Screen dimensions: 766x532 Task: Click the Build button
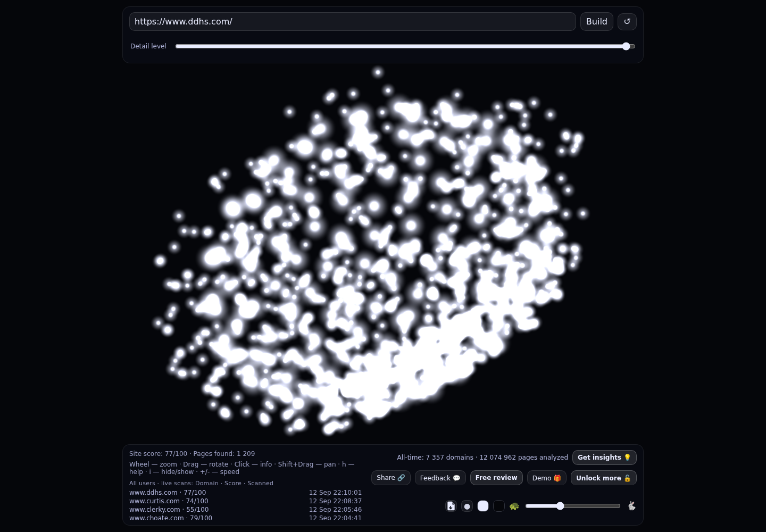(x=597, y=21)
